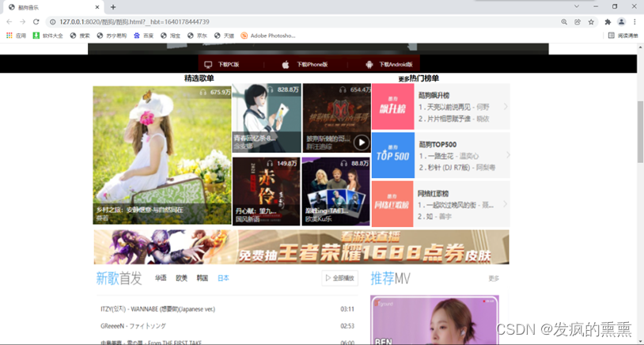
Task: Click the zoom magnifier icon in address bar
Action: 564,22
